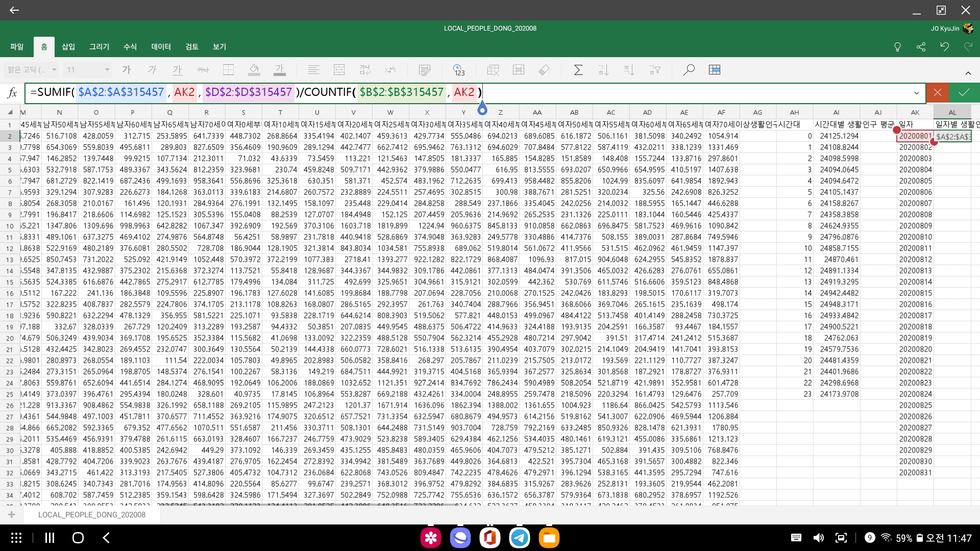Open the Find magnifier tool
Screen dimensions: 980x551
689,70
